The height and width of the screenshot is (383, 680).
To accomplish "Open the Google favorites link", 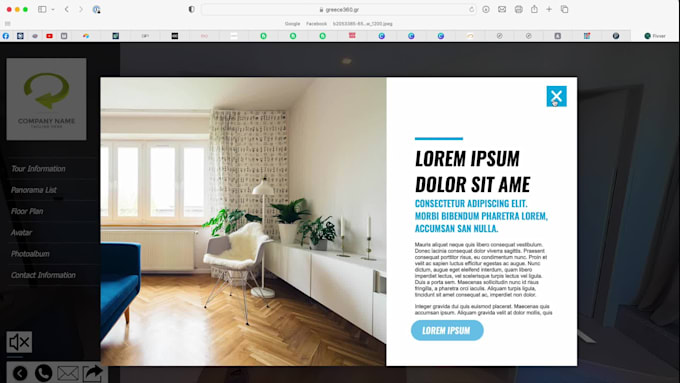I will click(292, 24).
